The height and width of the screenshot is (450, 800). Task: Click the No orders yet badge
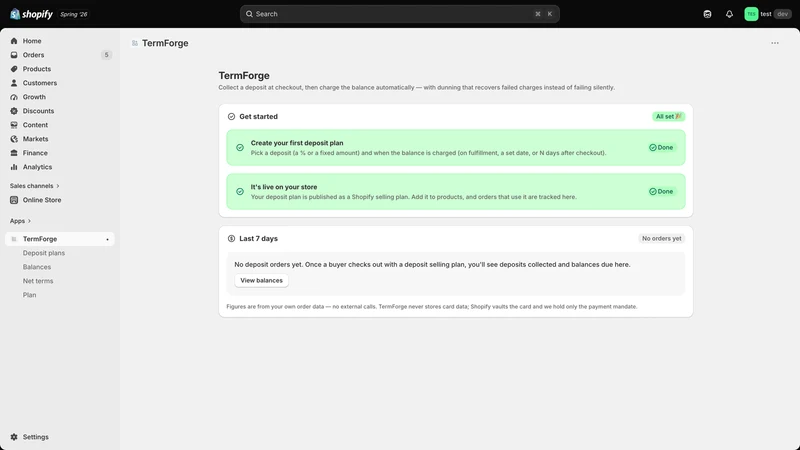tap(661, 238)
